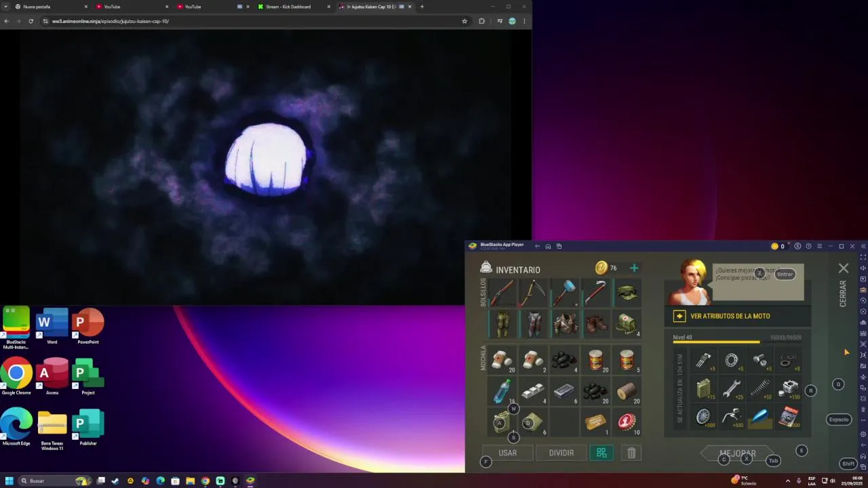Click the spring part +50
The height and width of the screenshot is (488, 868).
click(x=759, y=388)
